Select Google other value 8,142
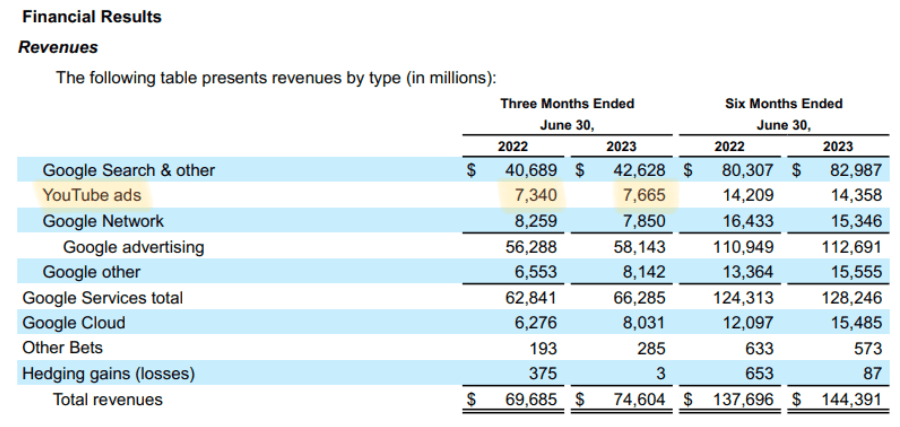Image resolution: width=900 pixels, height=427 pixels. click(x=643, y=271)
